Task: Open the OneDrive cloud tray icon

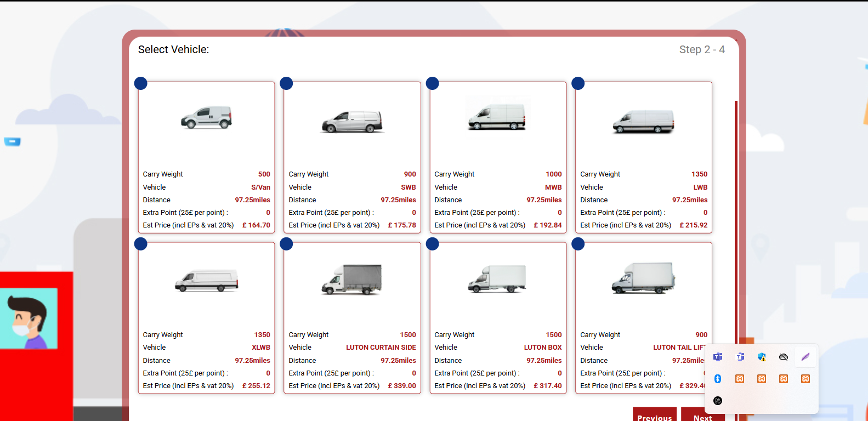Action: click(784, 357)
